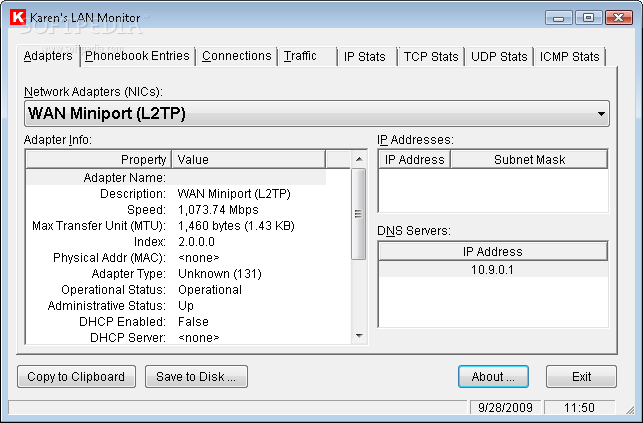Viewport: 643px width, 423px height.
Task: Click scroll down arrow in Adapter Info list
Action: [x=359, y=336]
